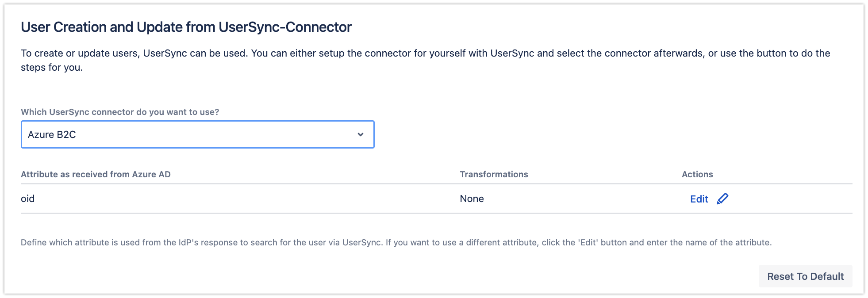Click the Edit link for oid
The width and height of the screenshot is (868, 298).
[x=699, y=199]
